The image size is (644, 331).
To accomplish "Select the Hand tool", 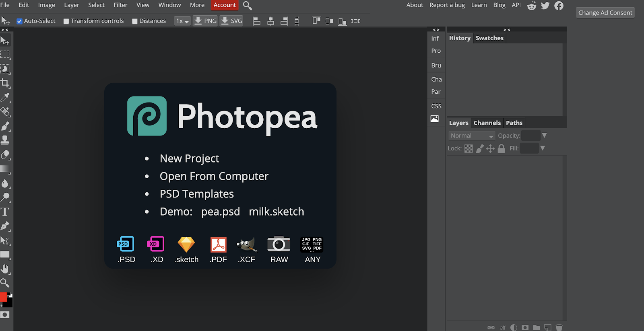I will (x=5, y=269).
